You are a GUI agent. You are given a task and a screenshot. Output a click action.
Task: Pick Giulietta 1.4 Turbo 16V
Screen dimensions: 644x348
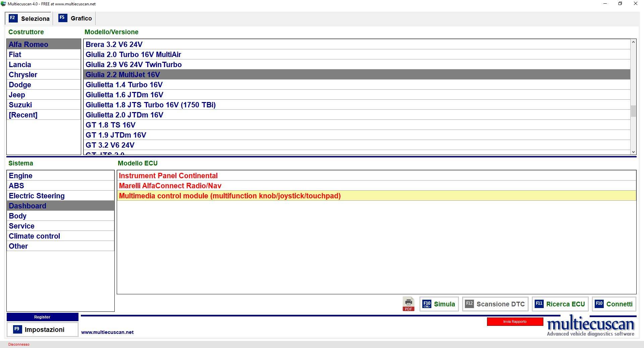[357, 85]
